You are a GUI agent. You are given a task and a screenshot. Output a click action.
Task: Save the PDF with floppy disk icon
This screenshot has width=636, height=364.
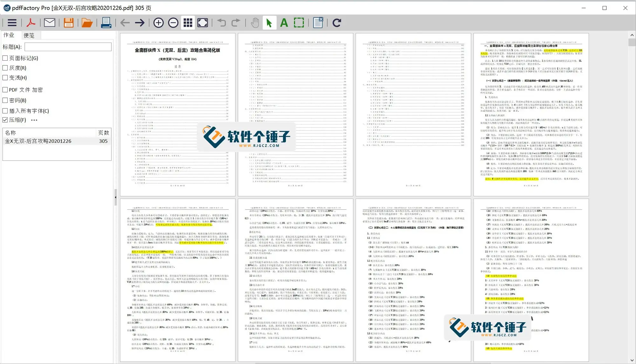[68, 23]
